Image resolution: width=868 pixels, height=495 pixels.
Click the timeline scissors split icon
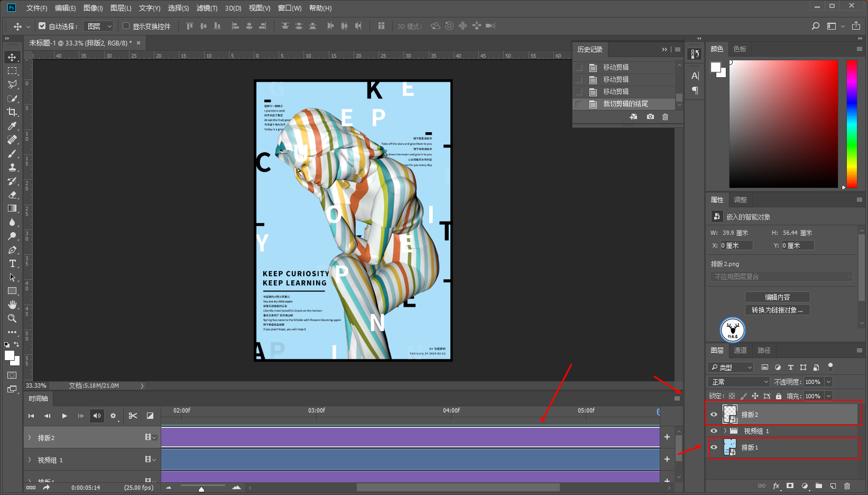133,416
